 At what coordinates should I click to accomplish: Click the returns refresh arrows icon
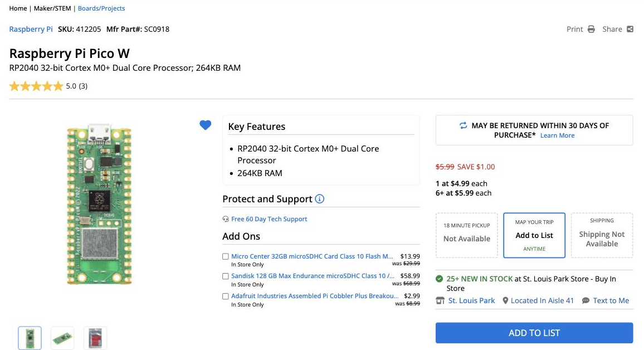coord(464,125)
